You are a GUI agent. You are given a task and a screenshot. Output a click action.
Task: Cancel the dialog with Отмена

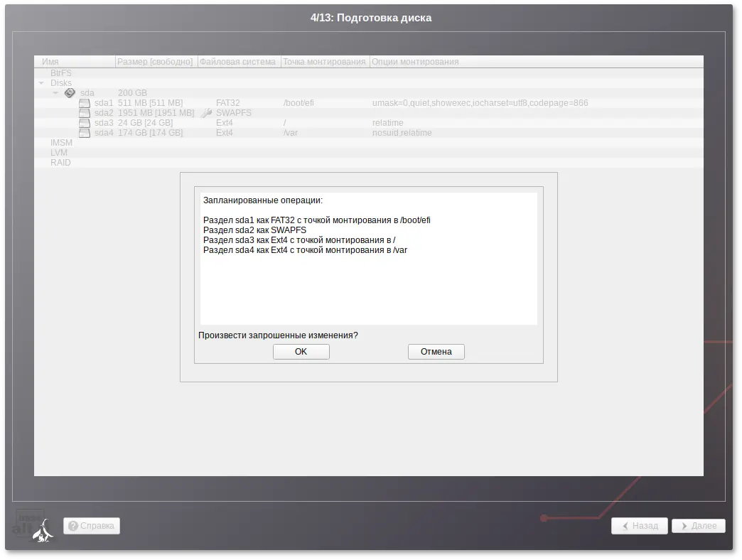click(436, 351)
